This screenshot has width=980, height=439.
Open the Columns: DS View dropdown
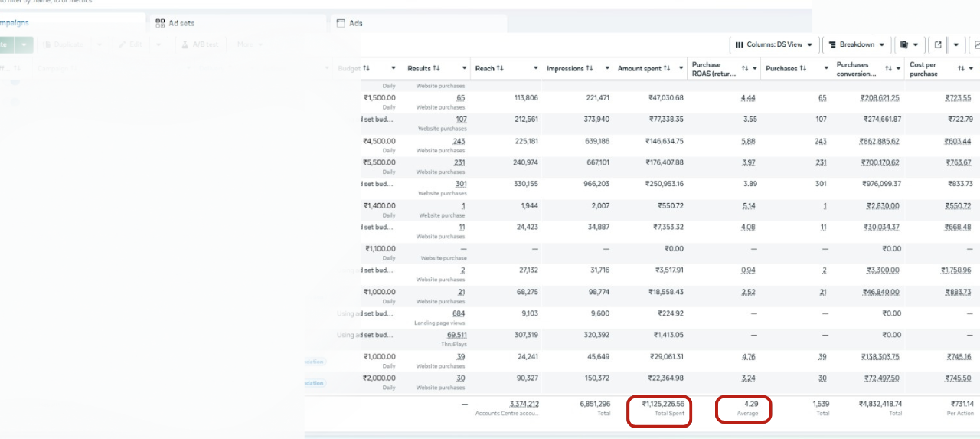[774, 44]
